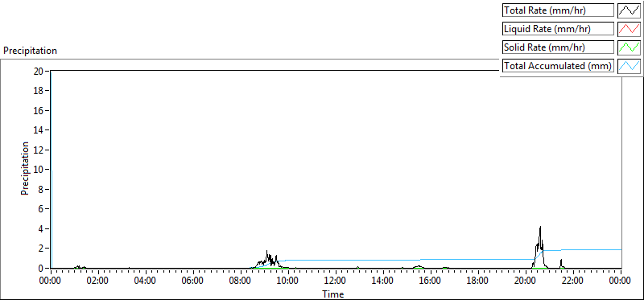Click the x-axis time label 18:00
This screenshot has height=300, width=644.
click(x=478, y=281)
